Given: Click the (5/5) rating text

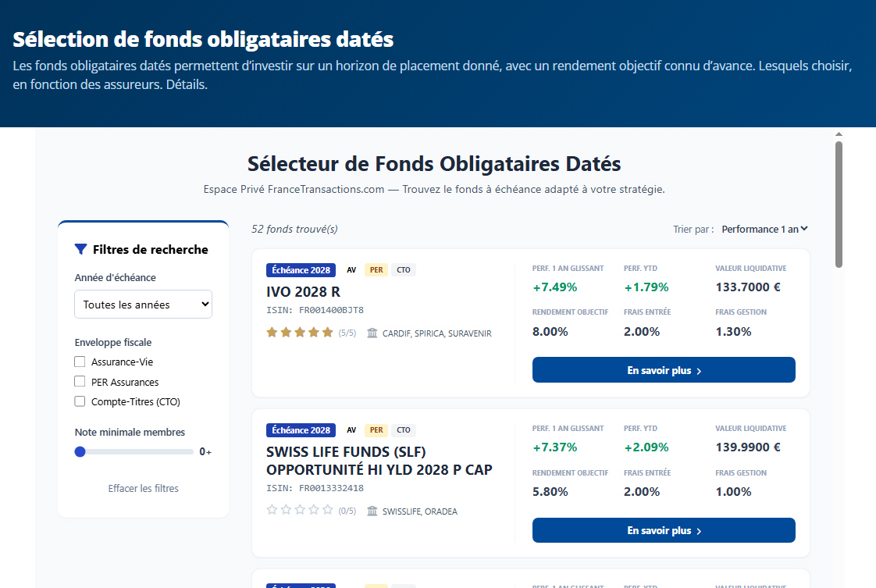Looking at the screenshot, I should pyautogui.click(x=347, y=333).
